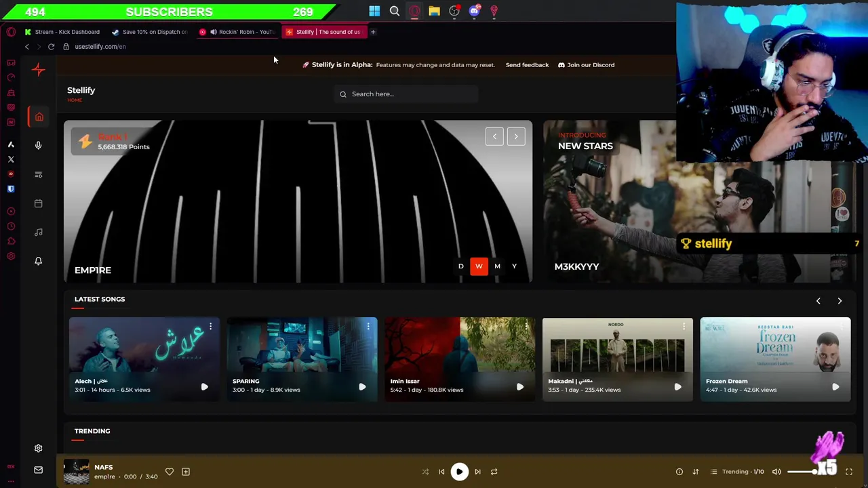The image size is (868, 488).
Task: Add NAFS track to playlist icon
Action: [x=186, y=472]
